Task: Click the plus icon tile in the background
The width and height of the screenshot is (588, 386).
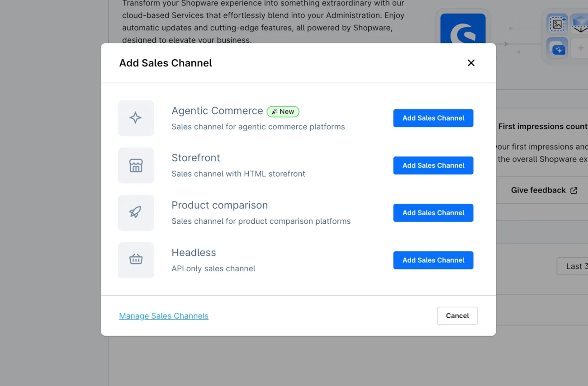Action: pyautogui.click(x=580, y=48)
